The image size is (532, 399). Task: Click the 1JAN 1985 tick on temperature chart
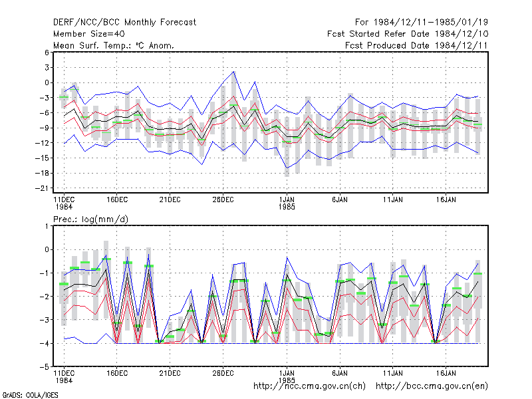pyautogui.click(x=287, y=203)
